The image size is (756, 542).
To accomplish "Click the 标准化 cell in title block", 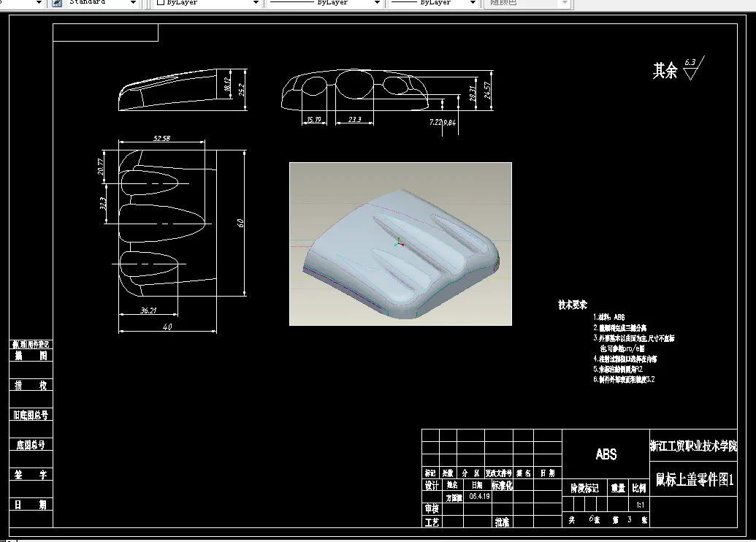I will pos(503,485).
